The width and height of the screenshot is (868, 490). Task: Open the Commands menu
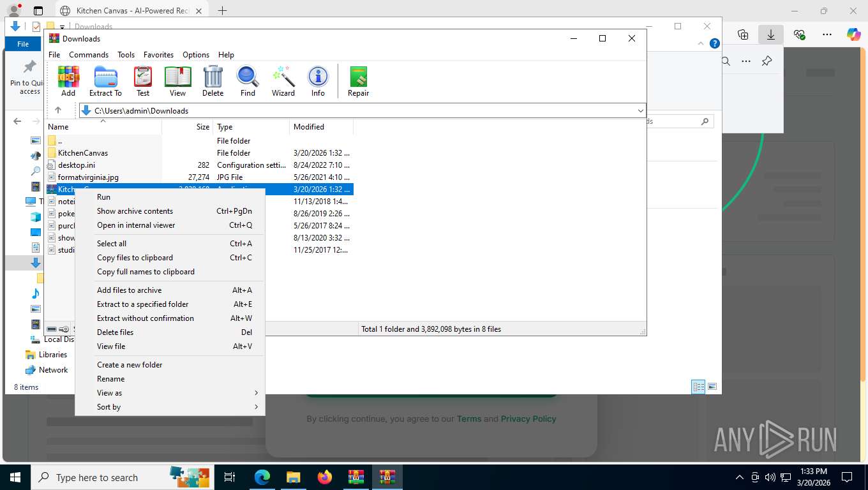tap(89, 55)
